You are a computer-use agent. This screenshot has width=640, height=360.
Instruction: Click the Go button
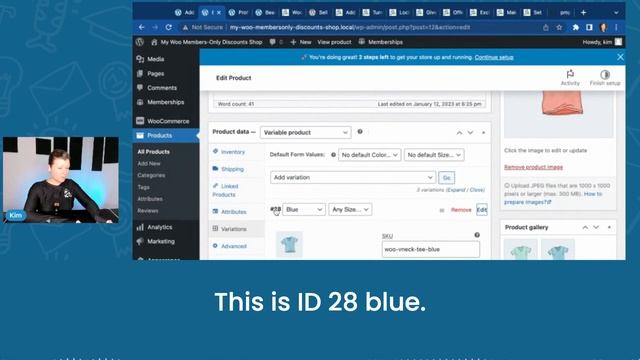(x=447, y=178)
